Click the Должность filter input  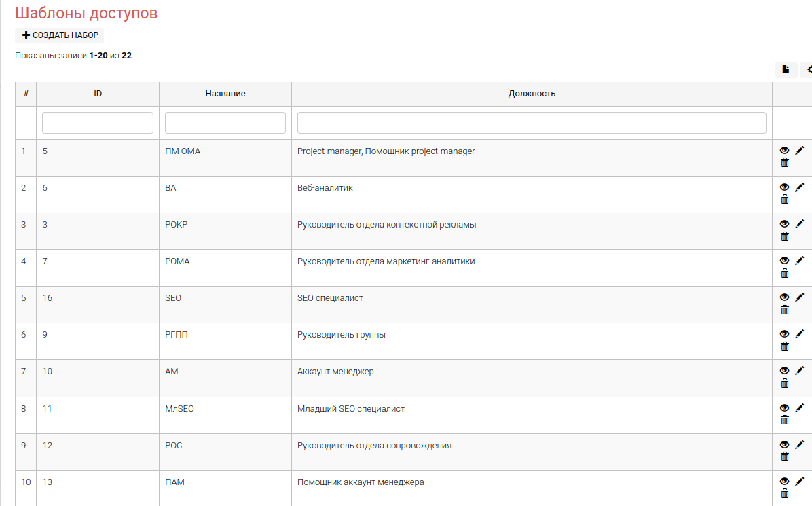click(532, 123)
